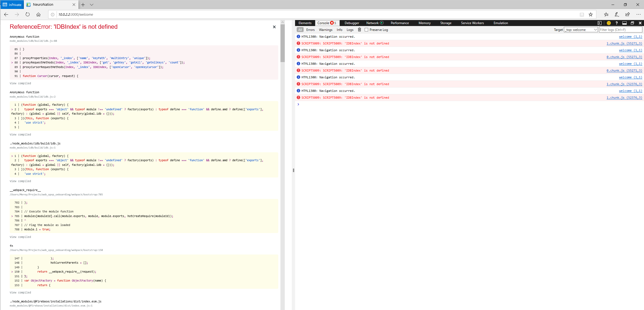Click the ReferenceError heading text

pos(64,27)
